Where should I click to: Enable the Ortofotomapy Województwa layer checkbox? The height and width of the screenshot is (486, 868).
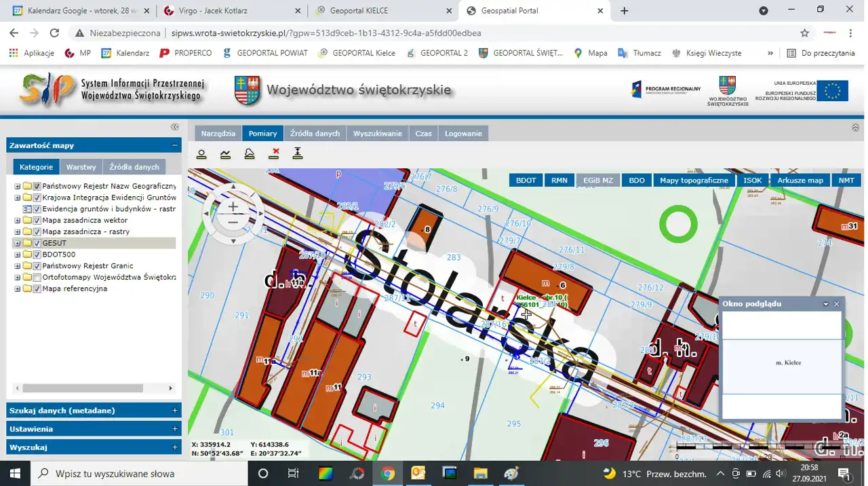pyautogui.click(x=37, y=278)
